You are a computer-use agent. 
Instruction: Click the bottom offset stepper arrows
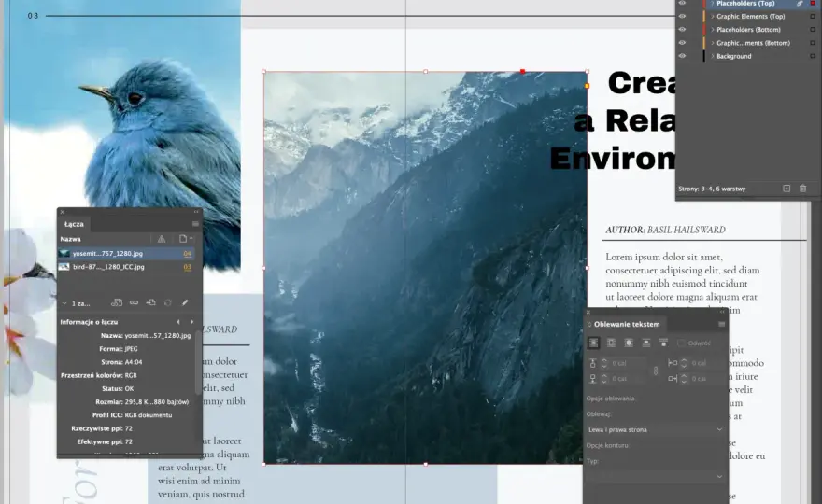click(x=604, y=378)
